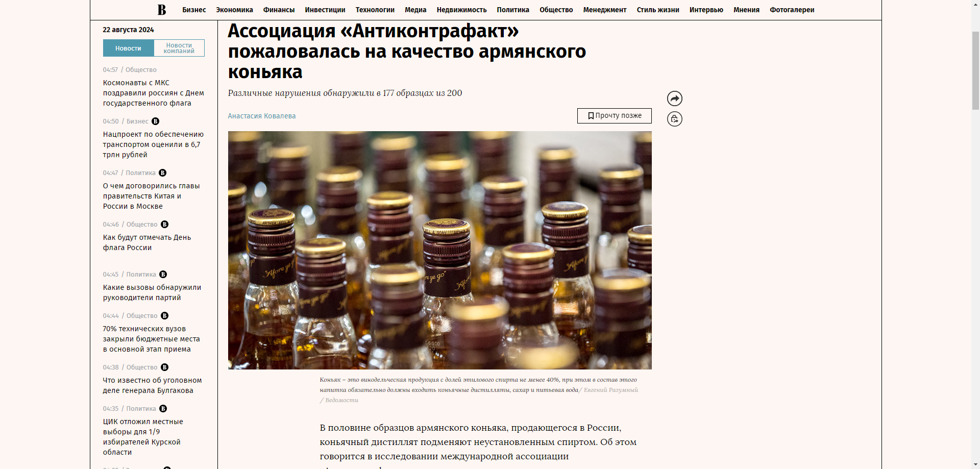The width and height of the screenshot is (980, 469).
Task: Click bookmark icon in Прочту позже
Action: pos(591,116)
